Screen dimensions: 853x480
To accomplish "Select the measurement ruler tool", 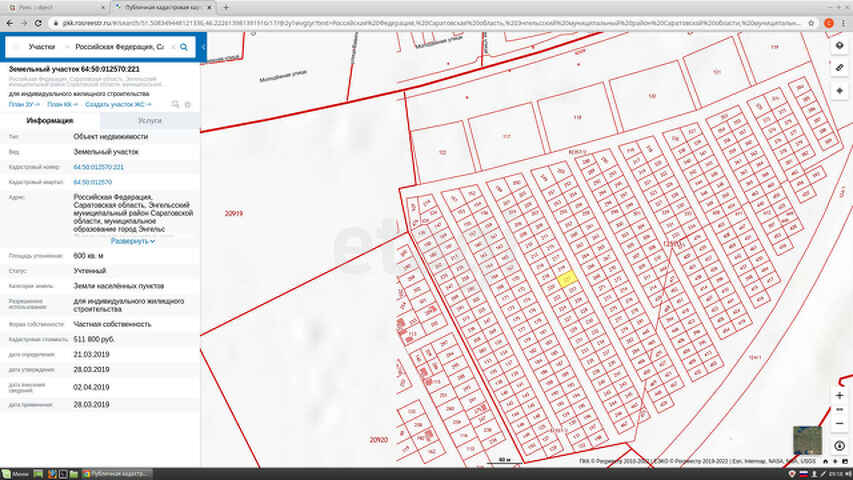I will pyautogui.click(x=839, y=69).
